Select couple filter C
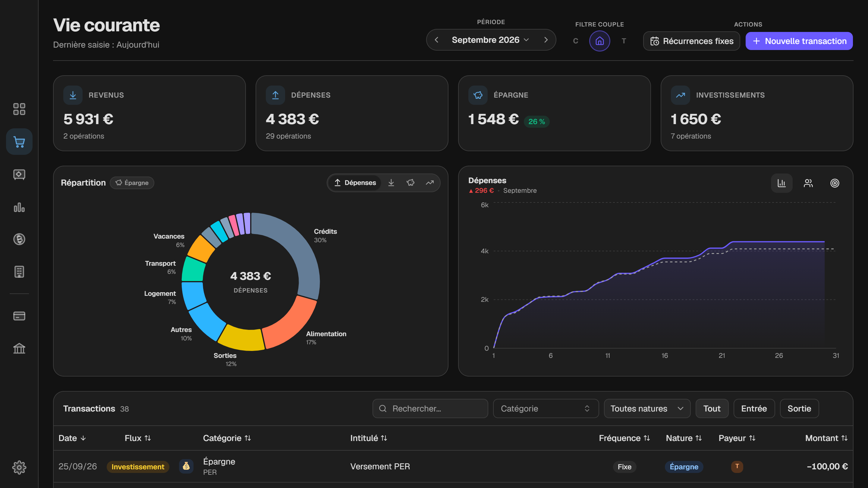The image size is (868, 488). point(576,41)
